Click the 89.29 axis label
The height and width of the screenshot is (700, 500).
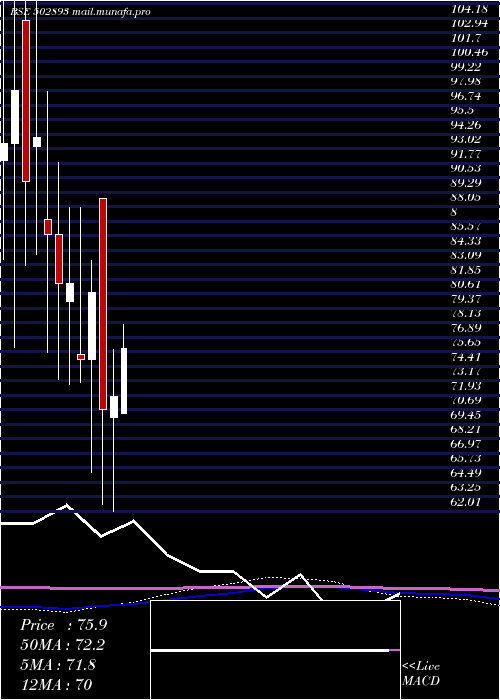(x=466, y=183)
